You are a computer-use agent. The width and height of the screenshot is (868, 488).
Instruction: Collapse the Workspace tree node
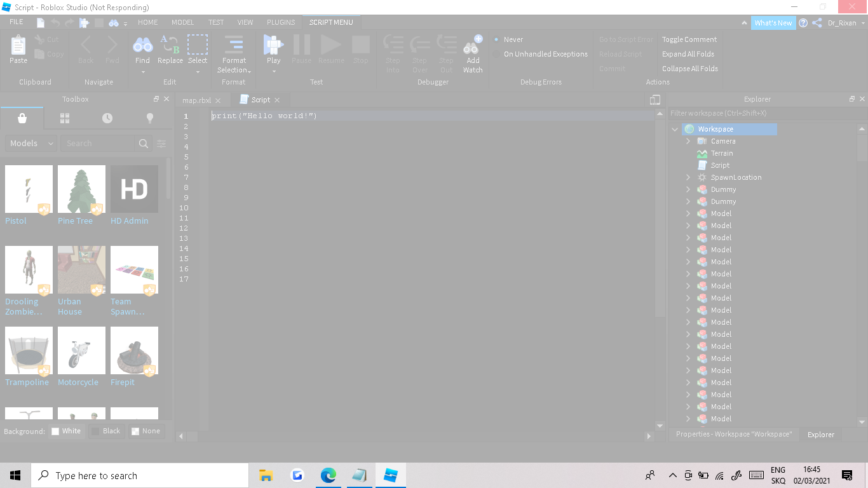pyautogui.click(x=675, y=129)
